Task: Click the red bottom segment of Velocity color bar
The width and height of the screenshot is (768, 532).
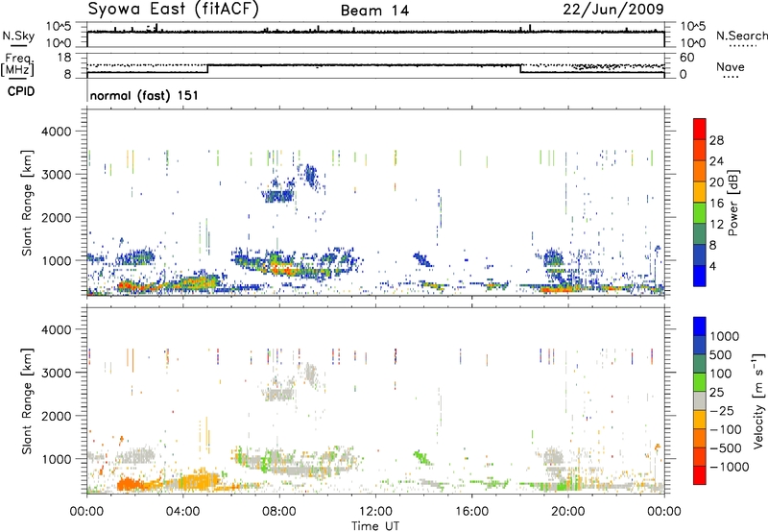Action: pos(700,475)
